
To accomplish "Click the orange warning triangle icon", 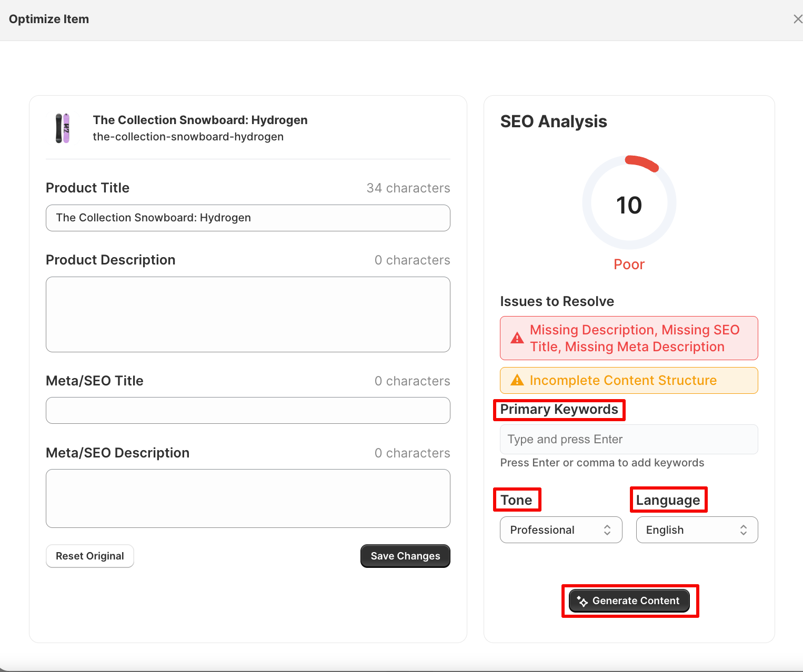I will coord(517,380).
